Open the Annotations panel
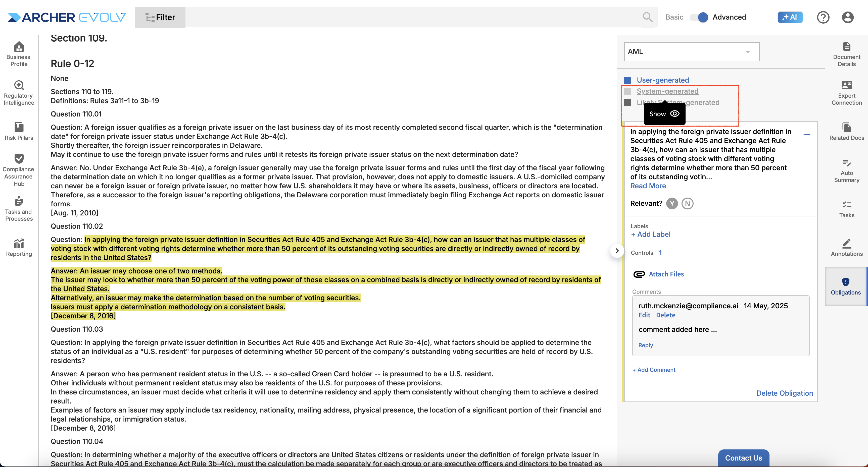The height and width of the screenshot is (467, 868). click(x=846, y=248)
